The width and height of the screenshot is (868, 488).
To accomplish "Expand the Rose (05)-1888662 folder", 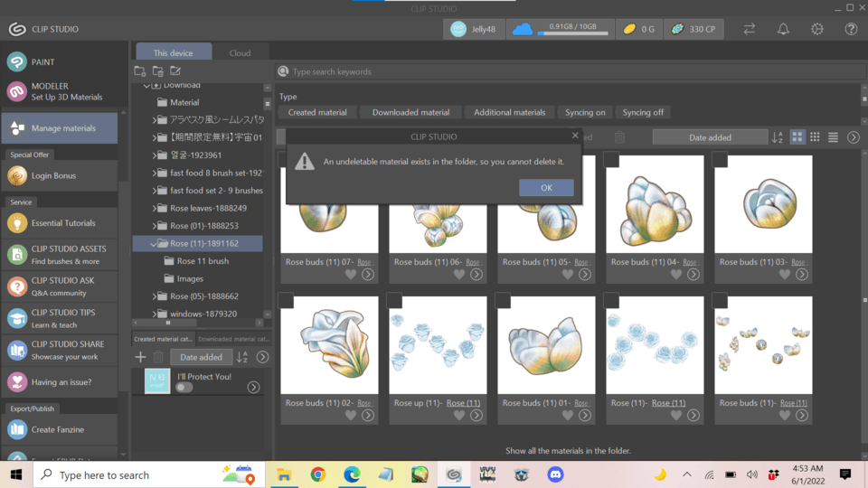I will pos(155,296).
